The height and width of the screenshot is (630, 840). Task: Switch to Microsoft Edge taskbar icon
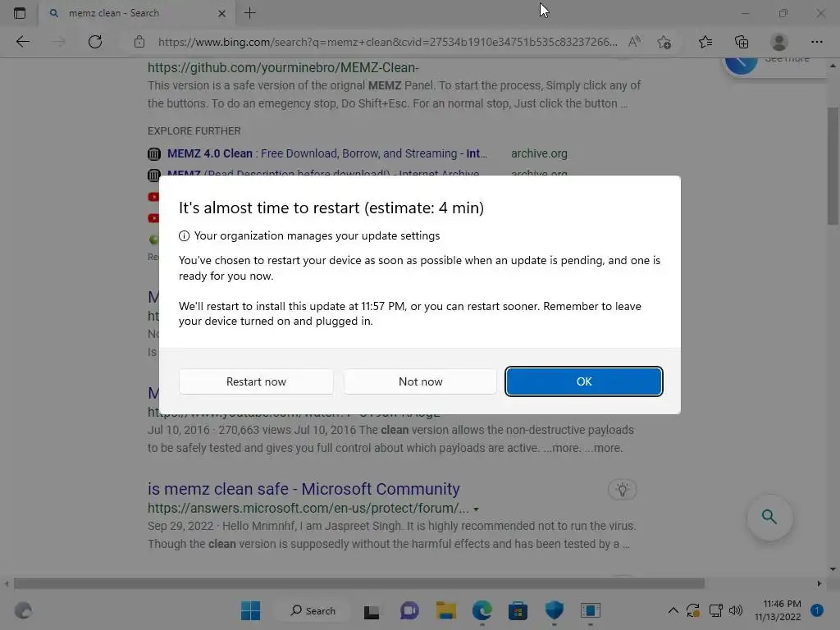tap(482, 610)
